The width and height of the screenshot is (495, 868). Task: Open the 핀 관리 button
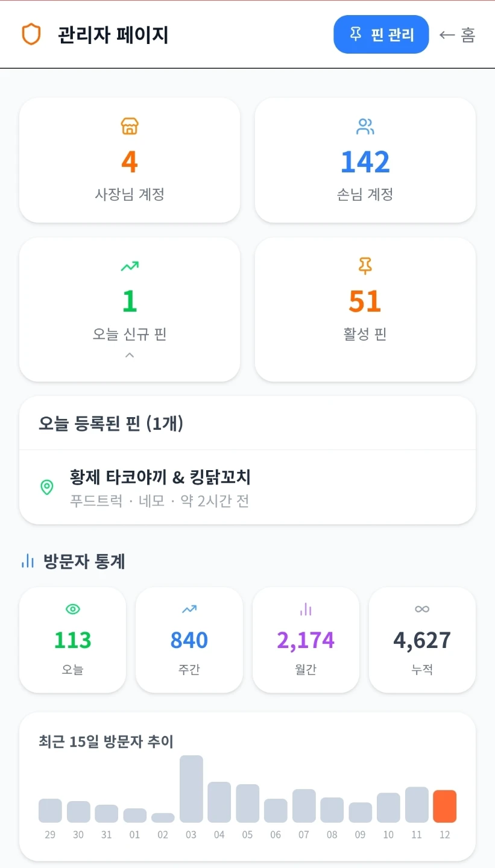(381, 34)
